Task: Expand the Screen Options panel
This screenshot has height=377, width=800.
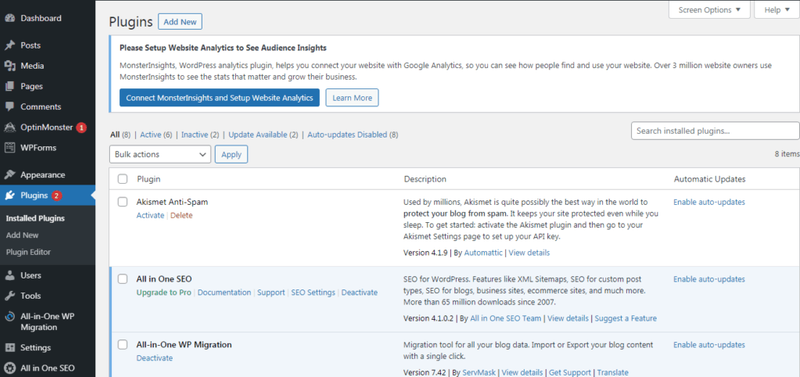Action: pyautogui.click(x=709, y=10)
